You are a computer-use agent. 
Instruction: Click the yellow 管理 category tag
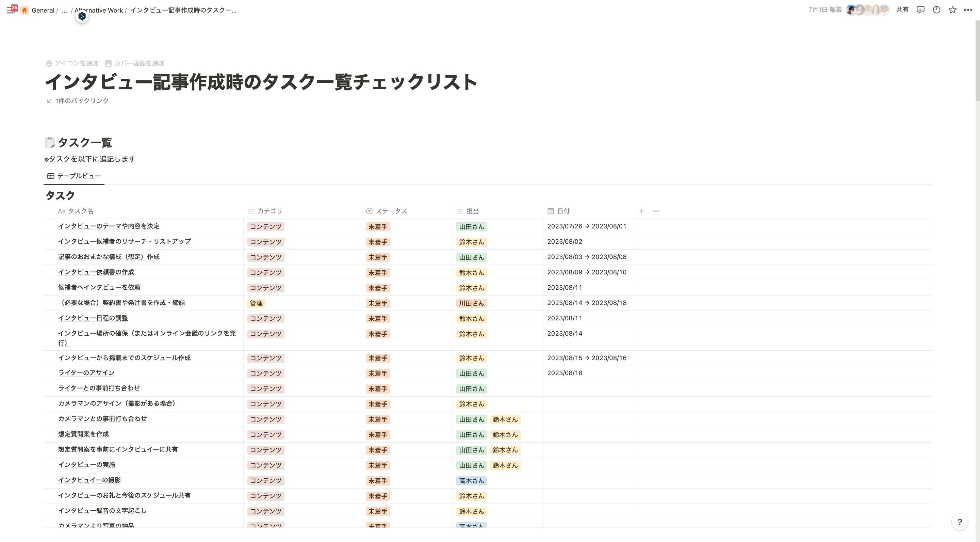pyautogui.click(x=256, y=303)
